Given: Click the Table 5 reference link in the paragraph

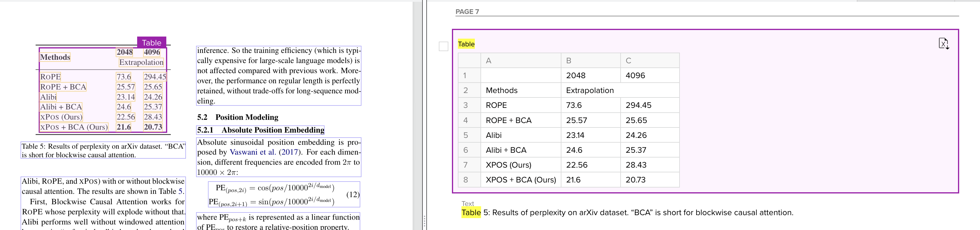Looking at the screenshot, I should coord(180,191).
